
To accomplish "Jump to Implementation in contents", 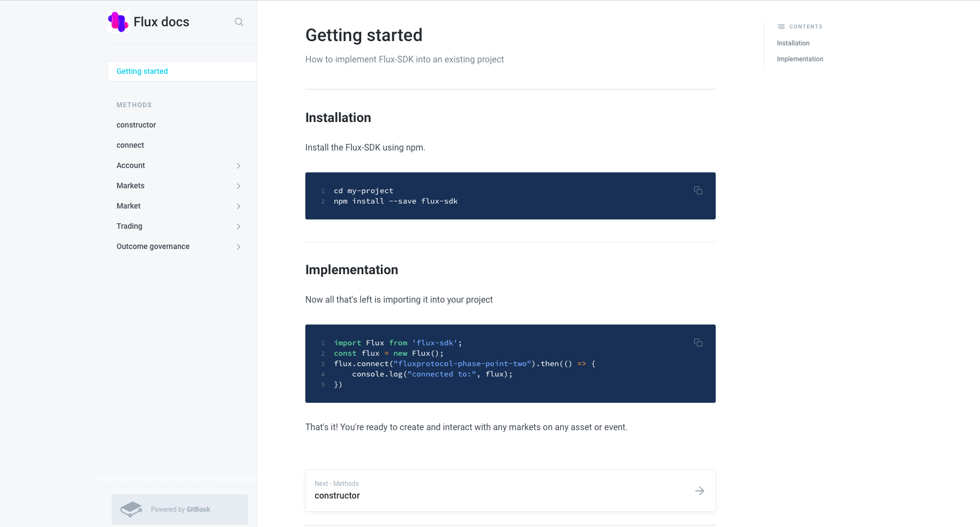I will pyautogui.click(x=800, y=59).
